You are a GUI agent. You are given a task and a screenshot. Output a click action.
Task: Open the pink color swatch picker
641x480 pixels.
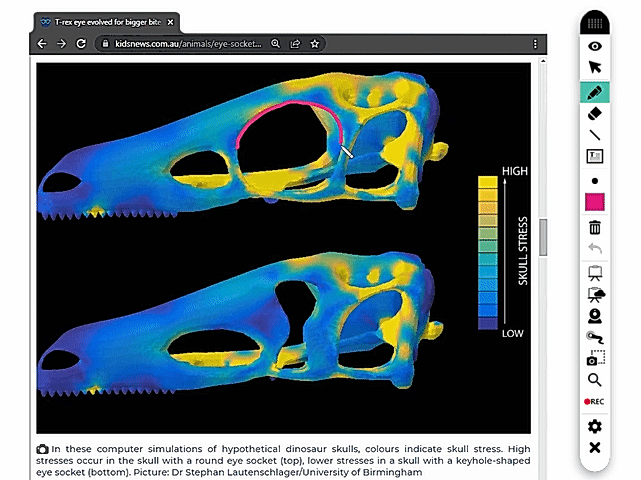click(x=595, y=203)
